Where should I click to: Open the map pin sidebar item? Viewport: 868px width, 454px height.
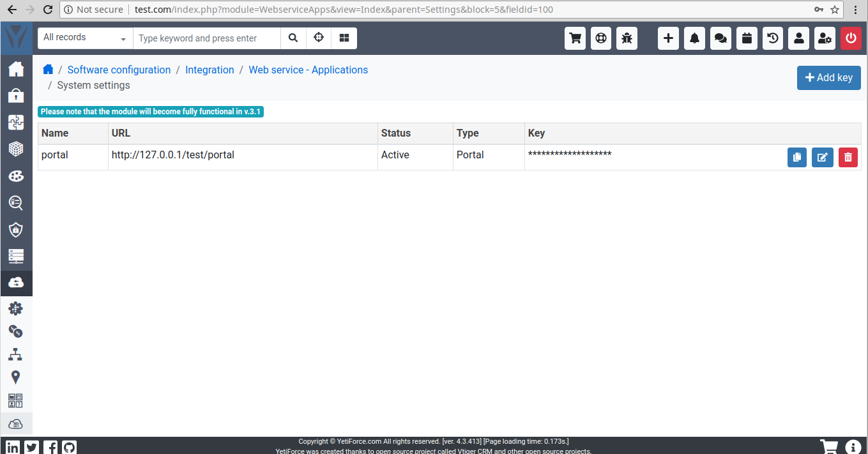(16, 377)
